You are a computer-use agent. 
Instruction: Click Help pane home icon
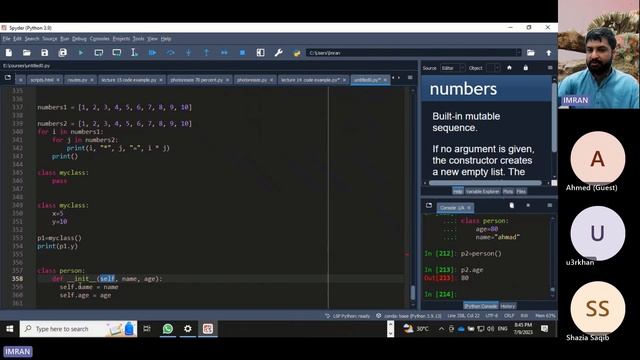(509, 68)
